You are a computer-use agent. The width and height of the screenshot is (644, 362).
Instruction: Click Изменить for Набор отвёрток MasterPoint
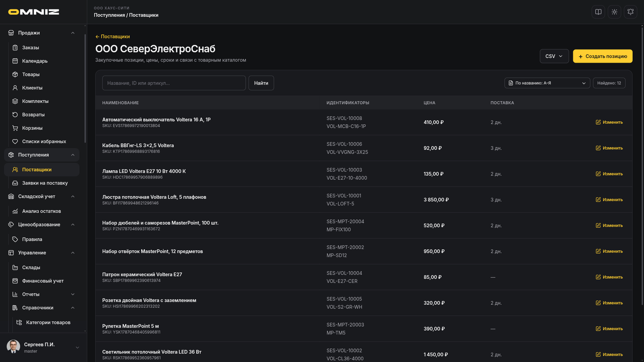609,251
